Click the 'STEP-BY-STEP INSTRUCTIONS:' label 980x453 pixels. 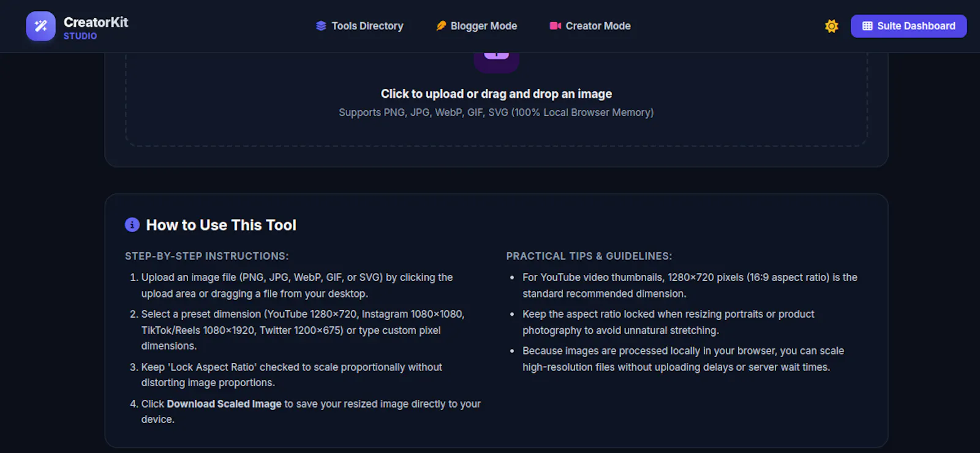[207, 256]
